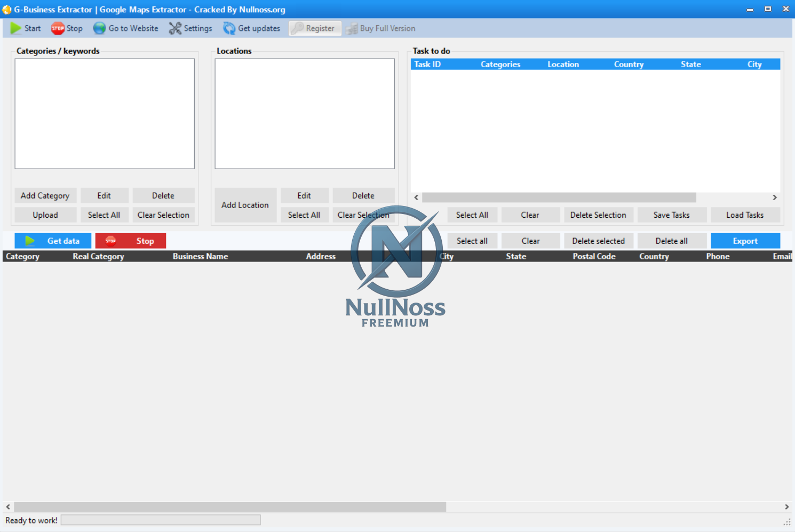Click the Add Category button
Screen dimensions: 795x532
point(45,196)
